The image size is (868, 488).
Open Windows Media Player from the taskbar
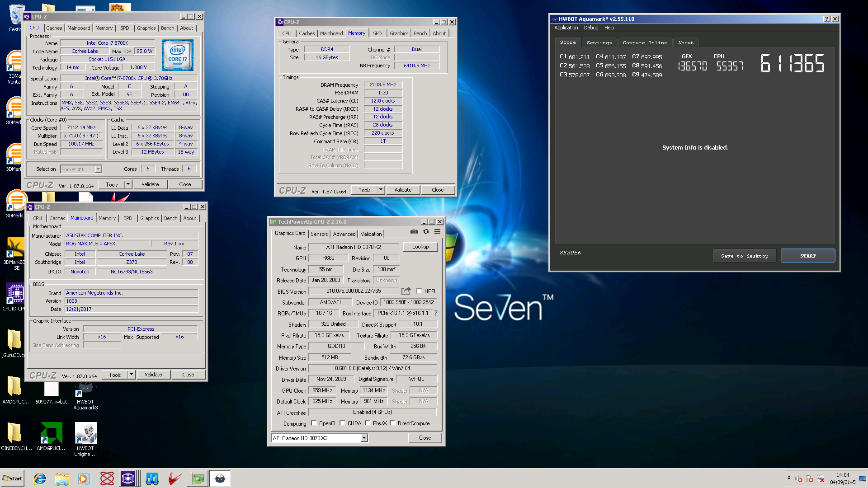(84, 479)
